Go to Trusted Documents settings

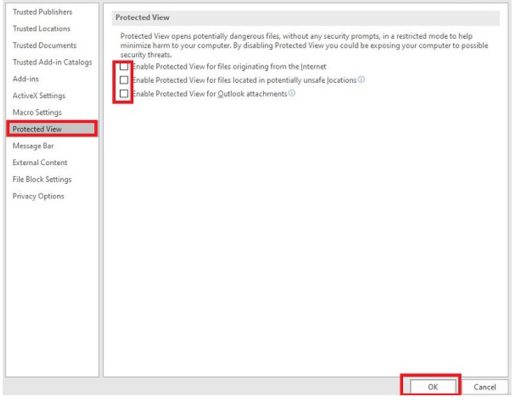pyautogui.click(x=44, y=45)
